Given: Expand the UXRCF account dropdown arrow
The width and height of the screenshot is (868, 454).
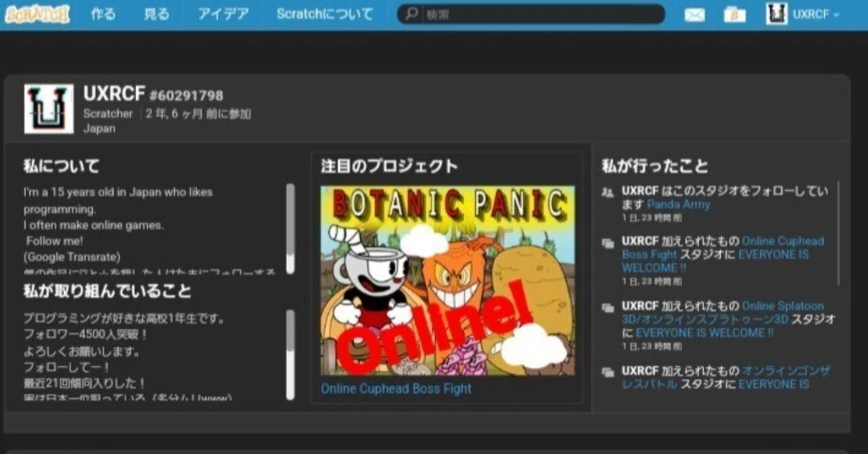Looking at the screenshot, I should 836,15.
